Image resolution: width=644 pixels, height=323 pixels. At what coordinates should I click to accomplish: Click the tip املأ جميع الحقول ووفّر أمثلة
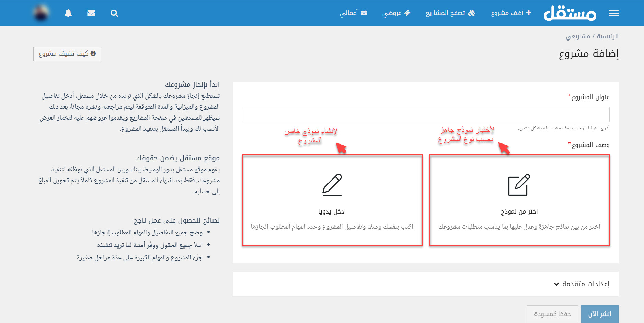click(150, 245)
